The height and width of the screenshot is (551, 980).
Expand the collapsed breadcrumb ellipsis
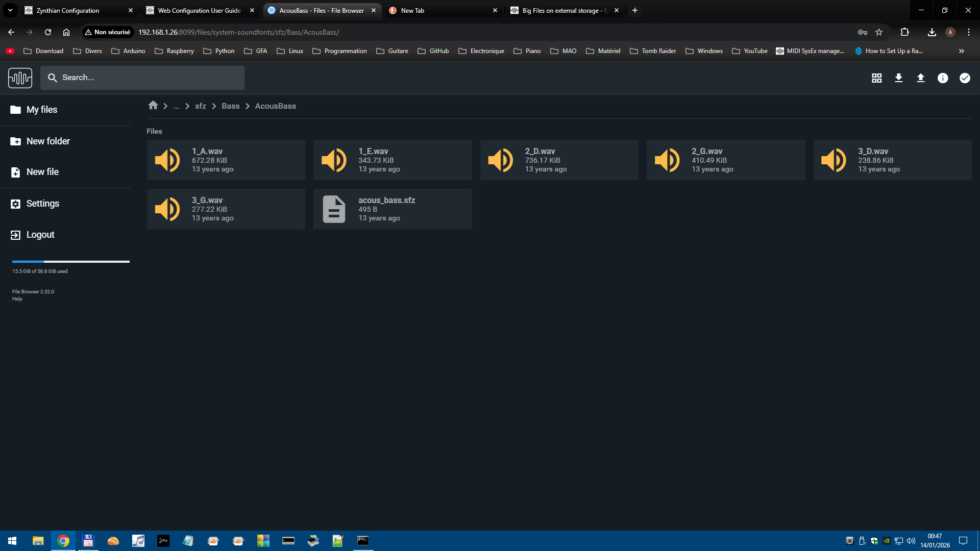tap(176, 106)
